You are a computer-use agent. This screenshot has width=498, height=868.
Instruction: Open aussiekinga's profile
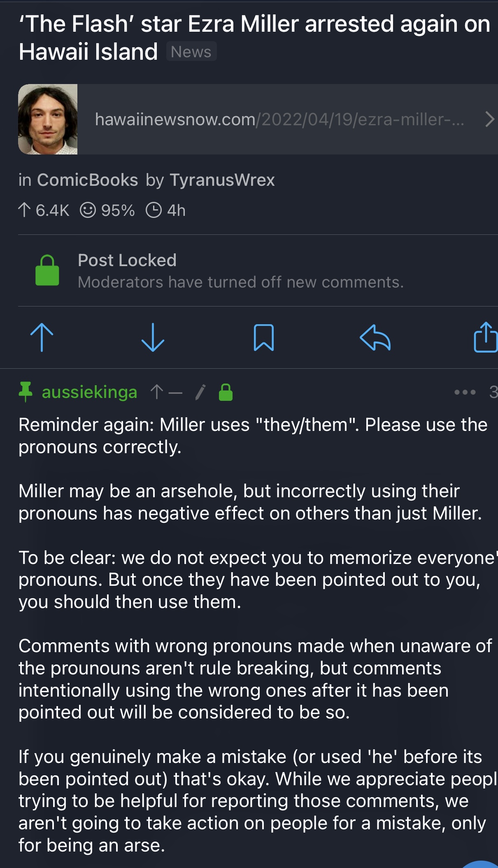[x=89, y=392]
